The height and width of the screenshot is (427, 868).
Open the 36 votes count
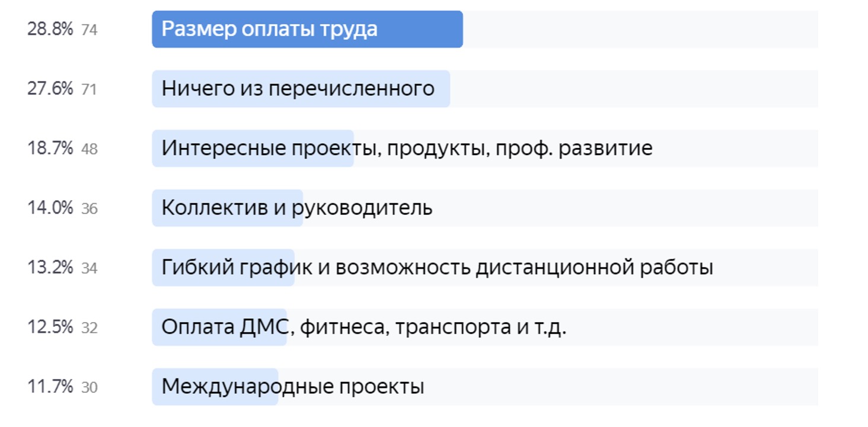pyautogui.click(x=89, y=209)
